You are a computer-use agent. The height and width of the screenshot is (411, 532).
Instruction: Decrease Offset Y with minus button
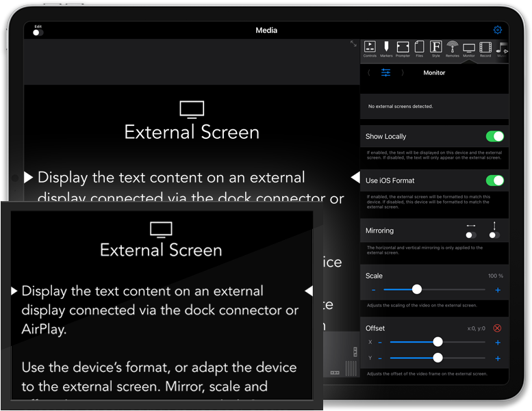[x=380, y=358]
